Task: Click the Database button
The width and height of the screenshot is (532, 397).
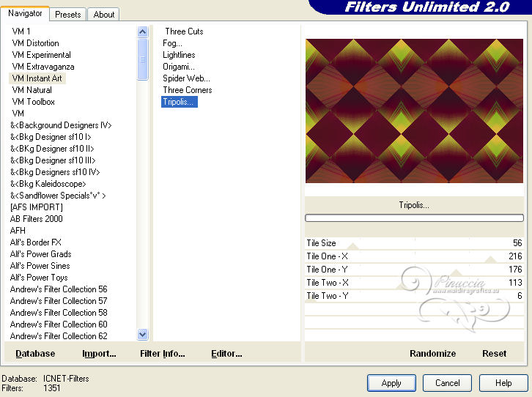Action: 35,354
